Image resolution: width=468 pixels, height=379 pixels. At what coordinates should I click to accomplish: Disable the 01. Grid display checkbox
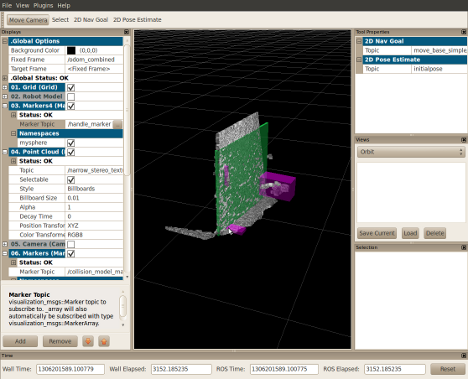(71, 88)
